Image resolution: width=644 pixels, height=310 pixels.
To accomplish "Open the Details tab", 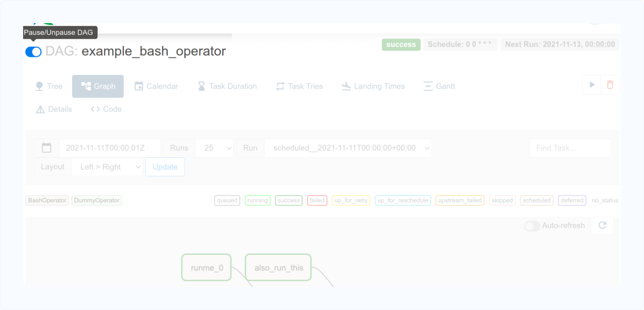I will 54,109.
